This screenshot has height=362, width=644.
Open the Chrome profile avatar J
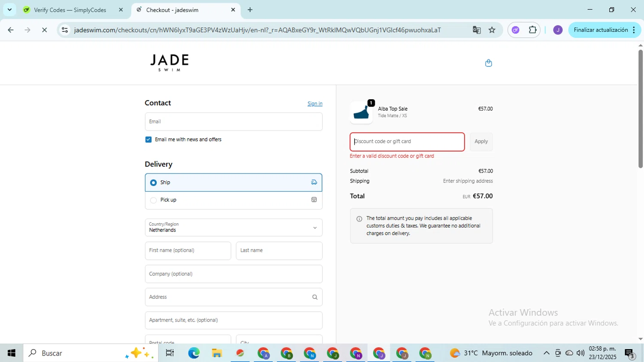point(558,30)
